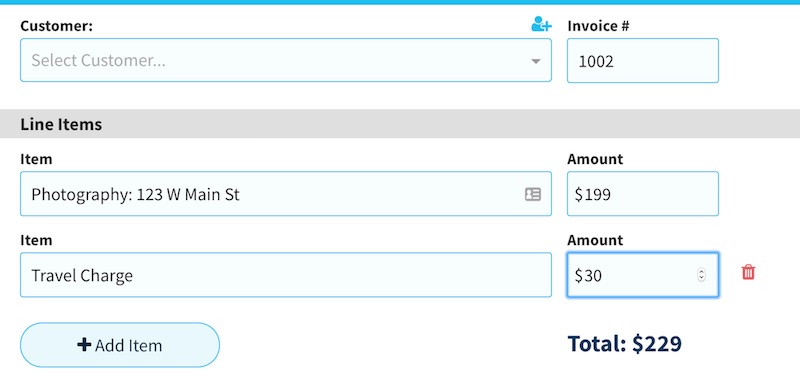Screen dimensions: 800x377
Task: Click the plus icon on Add Item
Action: 84,345
